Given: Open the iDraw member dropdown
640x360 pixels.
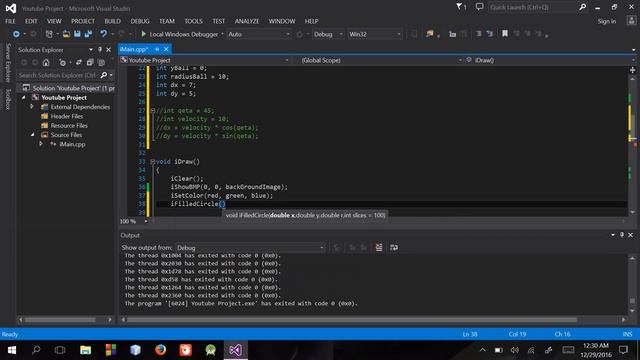Looking at the screenshot, I should click(x=550, y=60).
